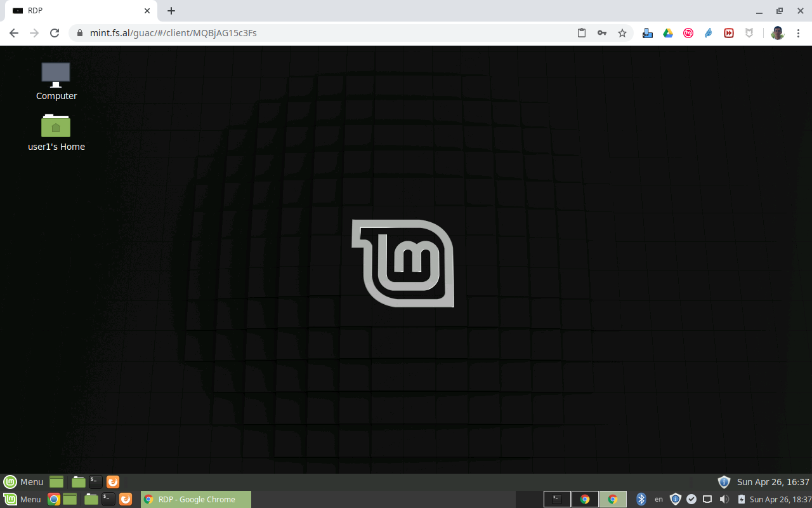Open the Bluetooth tray icon
The width and height of the screenshot is (812, 508).
pos(641,499)
